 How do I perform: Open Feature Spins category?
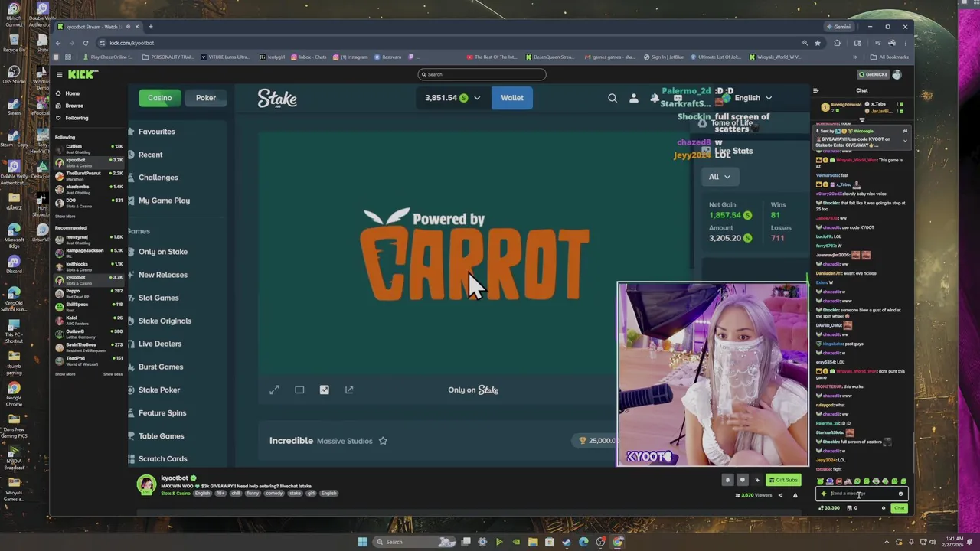[x=162, y=412]
